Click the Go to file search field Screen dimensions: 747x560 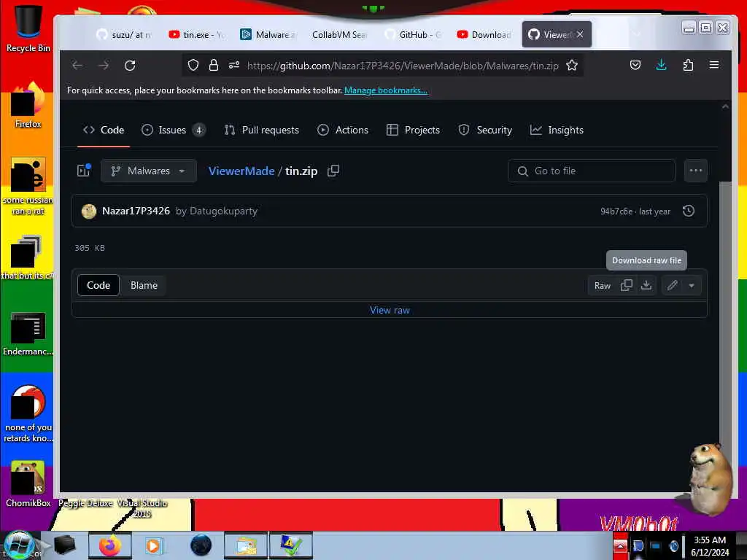point(591,171)
